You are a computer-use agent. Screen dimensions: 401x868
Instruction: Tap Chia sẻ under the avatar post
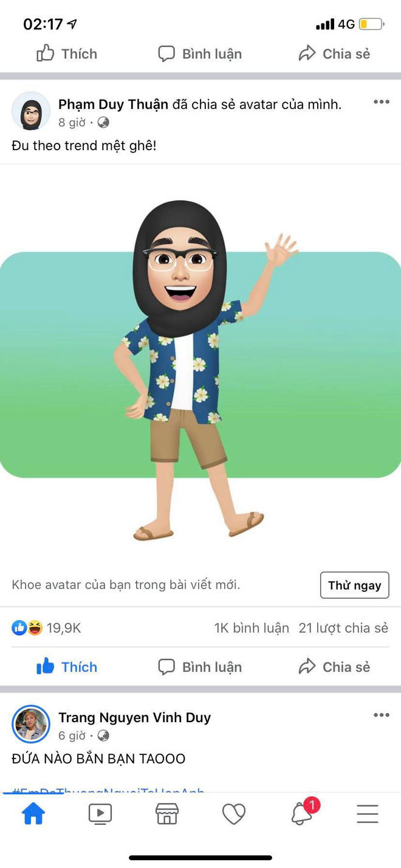coord(334,667)
